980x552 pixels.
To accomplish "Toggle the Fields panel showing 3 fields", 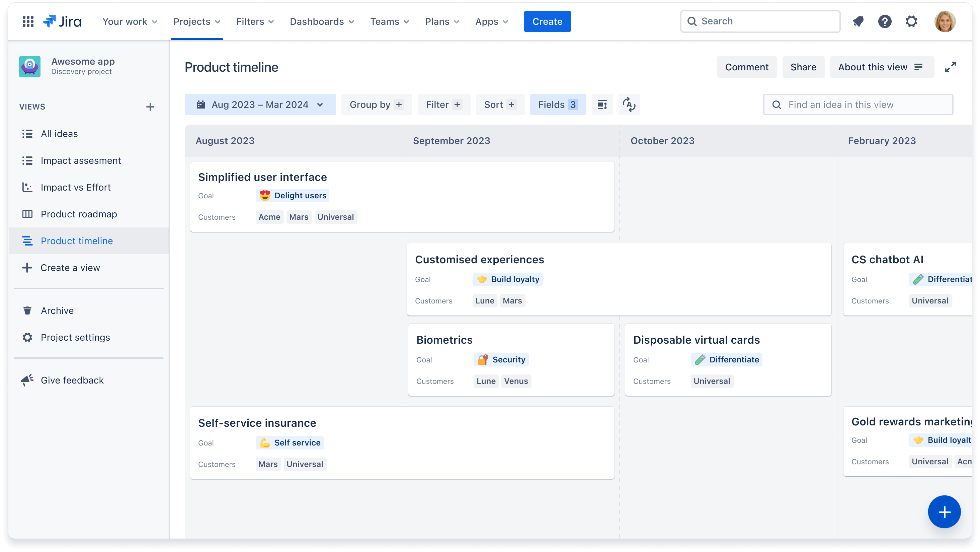I will 557,105.
